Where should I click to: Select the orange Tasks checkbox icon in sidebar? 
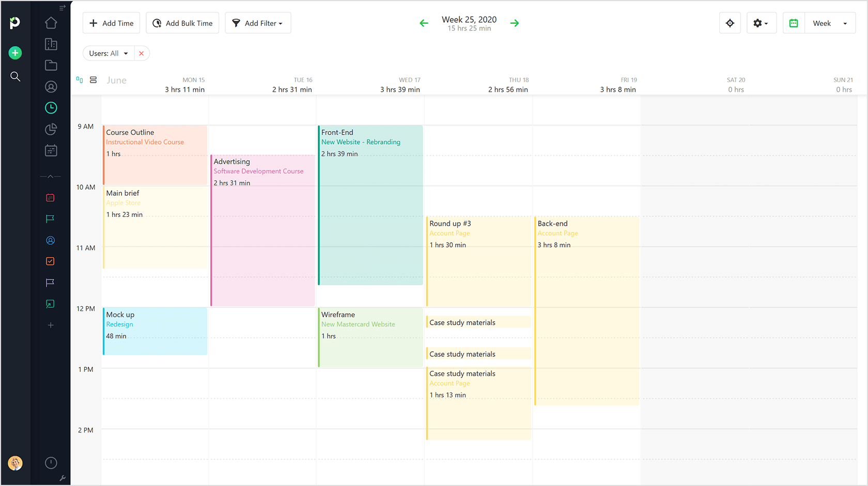(50, 261)
